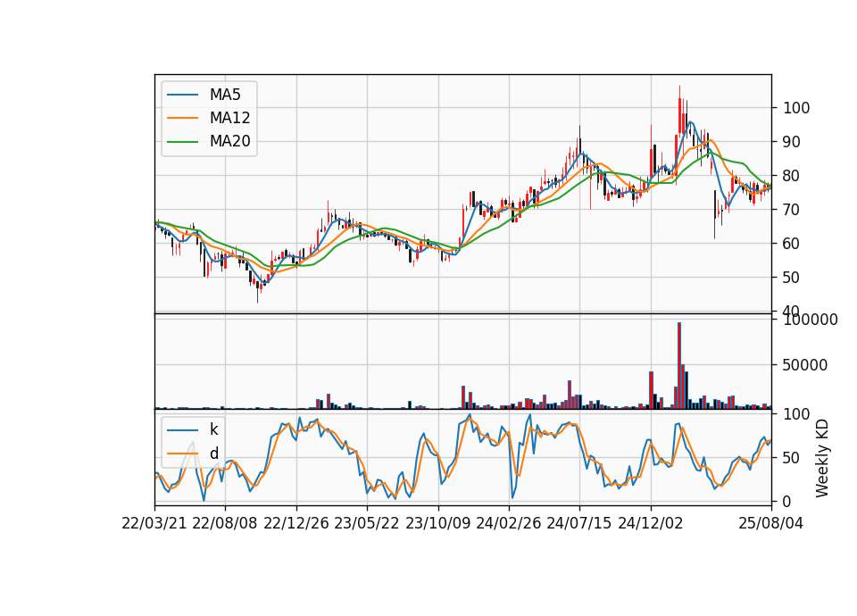This screenshot has width=857, height=616.
Task: Click the blue MA5 legend line sample
Action: (182, 95)
